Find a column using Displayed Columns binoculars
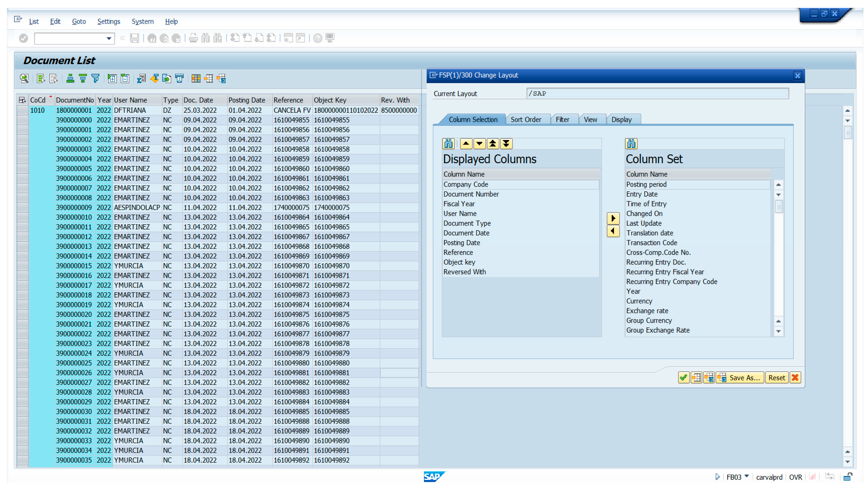This screenshot has width=868, height=493. tap(448, 144)
